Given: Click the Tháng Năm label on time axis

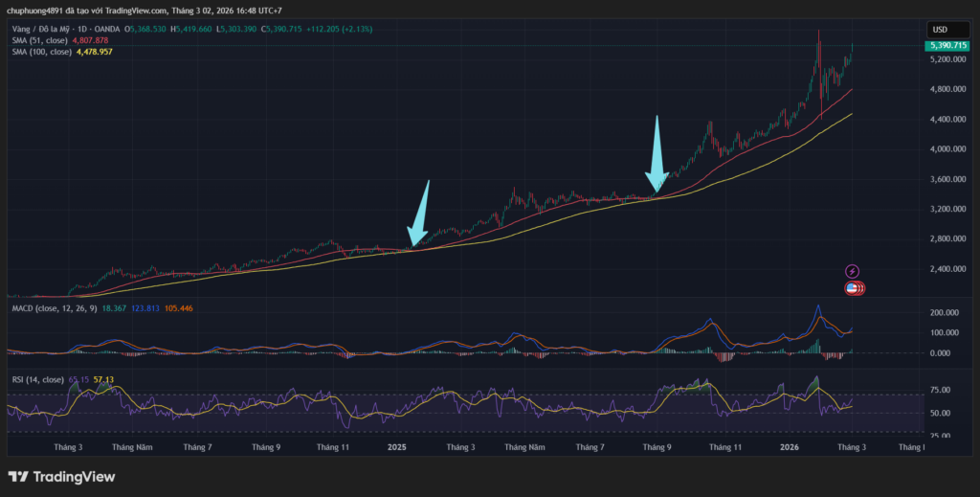Looking at the screenshot, I should pos(131,447).
